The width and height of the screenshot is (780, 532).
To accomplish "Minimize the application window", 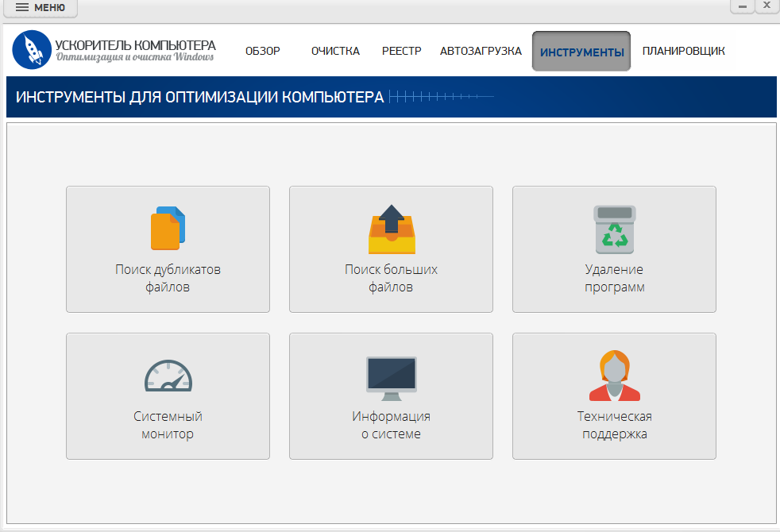I will pyautogui.click(x=742, y=6).
